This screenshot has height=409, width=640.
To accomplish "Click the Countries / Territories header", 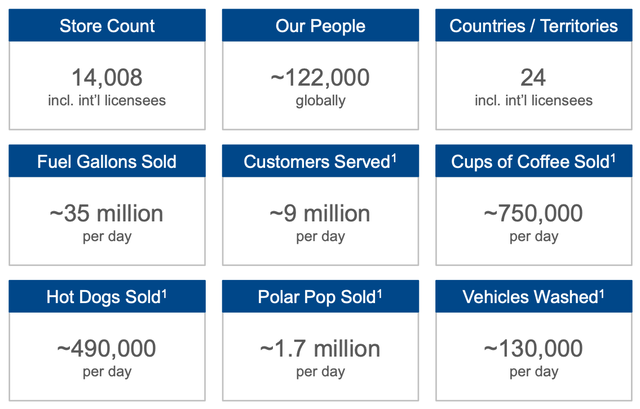I will (533, 26).
